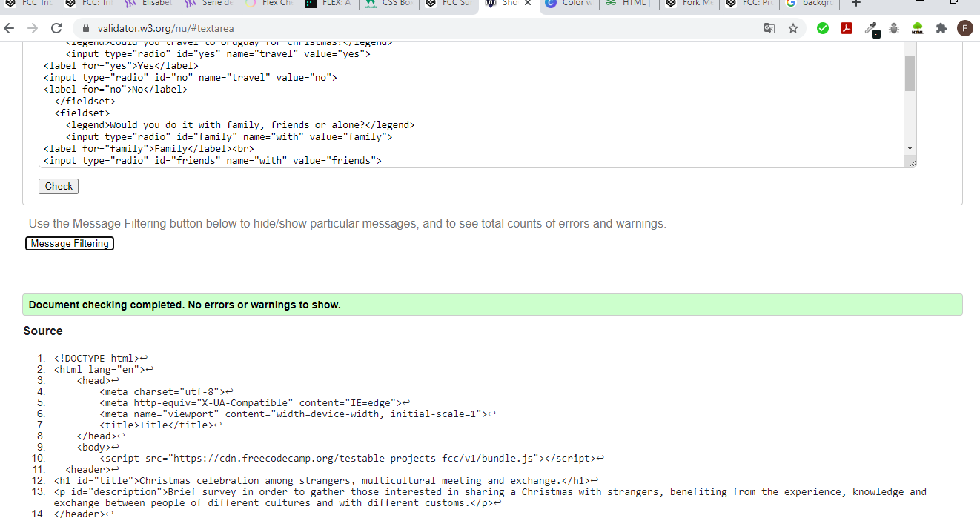Click the Check button
980x518 pixels.
click(x=59, y=186)
